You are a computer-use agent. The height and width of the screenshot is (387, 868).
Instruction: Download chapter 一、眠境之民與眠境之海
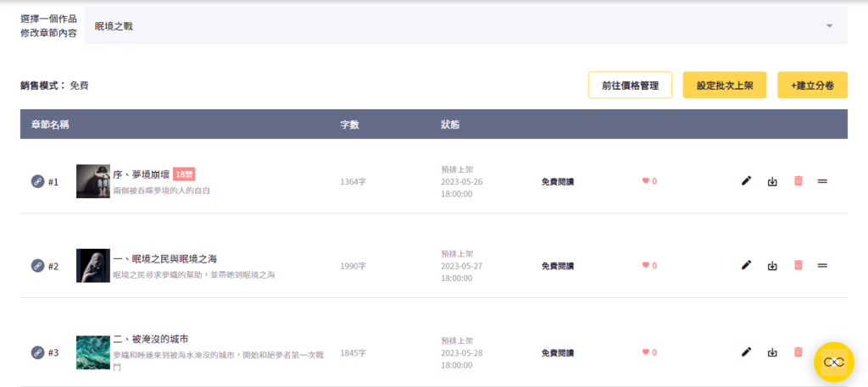(x=772, y=266)
